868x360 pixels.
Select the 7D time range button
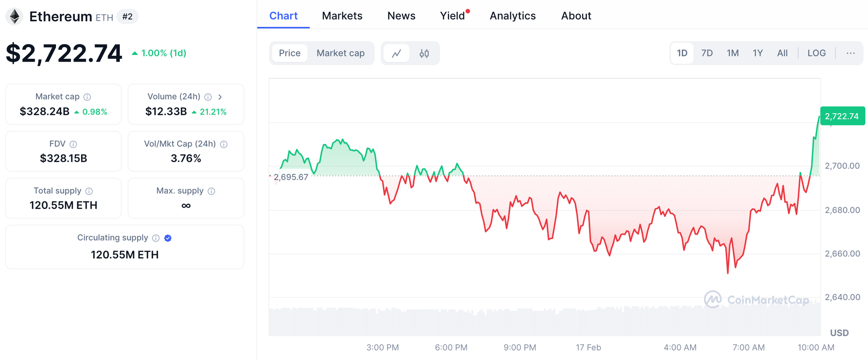(x=707, y=53)
